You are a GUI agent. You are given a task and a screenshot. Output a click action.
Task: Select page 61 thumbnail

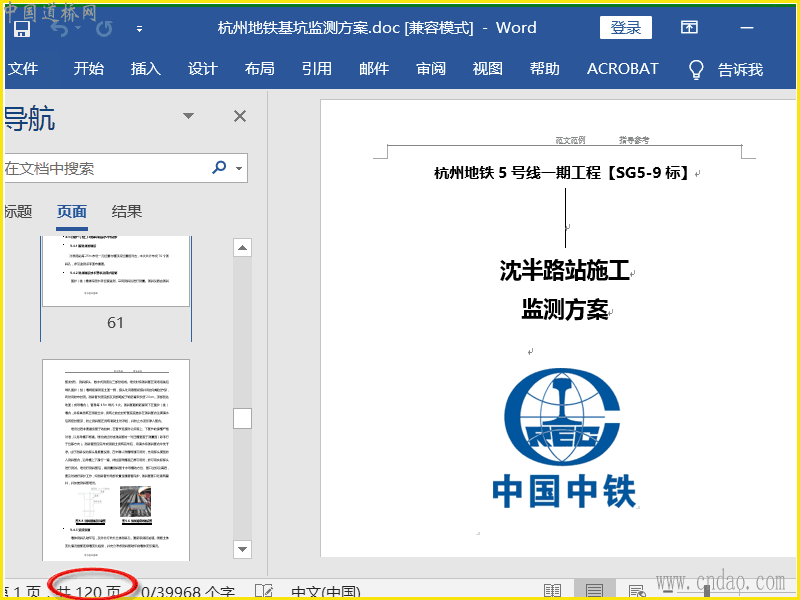point(116,271)
